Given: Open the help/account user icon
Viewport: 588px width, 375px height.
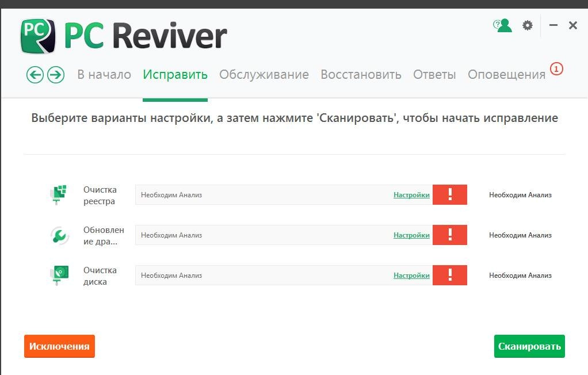Looking at the screenshot, I should coord(502,25).
